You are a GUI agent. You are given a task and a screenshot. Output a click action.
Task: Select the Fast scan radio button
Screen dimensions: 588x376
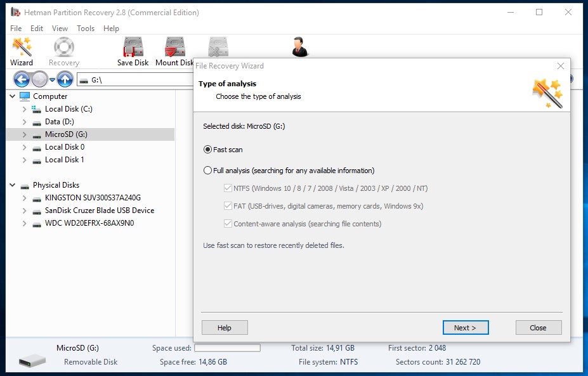(x=207, y=150)
